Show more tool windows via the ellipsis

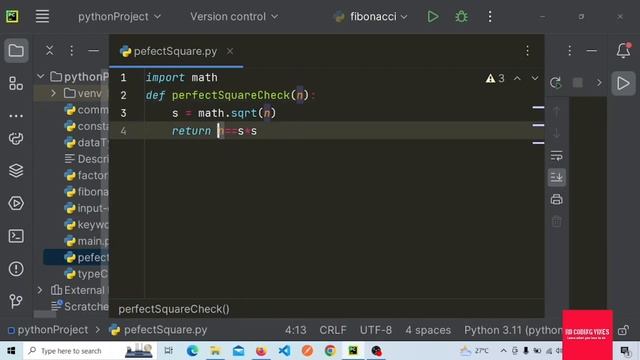16,116
